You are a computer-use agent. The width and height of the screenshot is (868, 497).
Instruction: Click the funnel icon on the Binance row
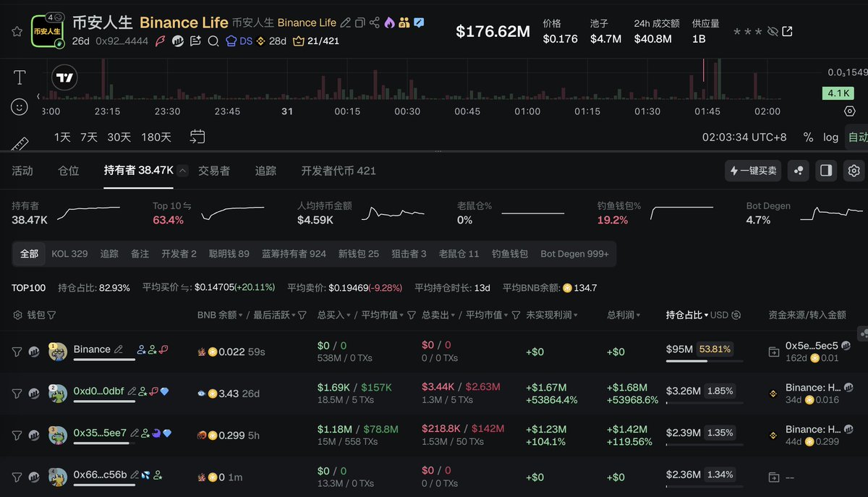(17, 352)
